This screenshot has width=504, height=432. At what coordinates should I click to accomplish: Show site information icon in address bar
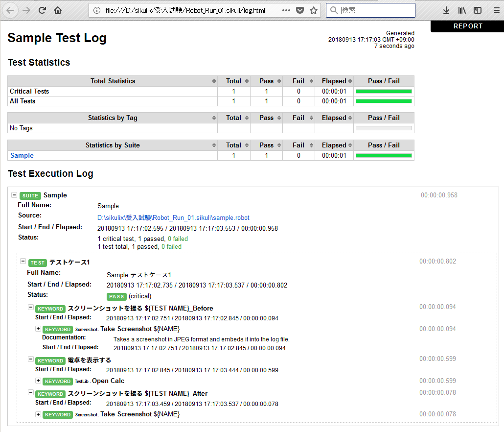pyautogui.click(x=97, y=10)
